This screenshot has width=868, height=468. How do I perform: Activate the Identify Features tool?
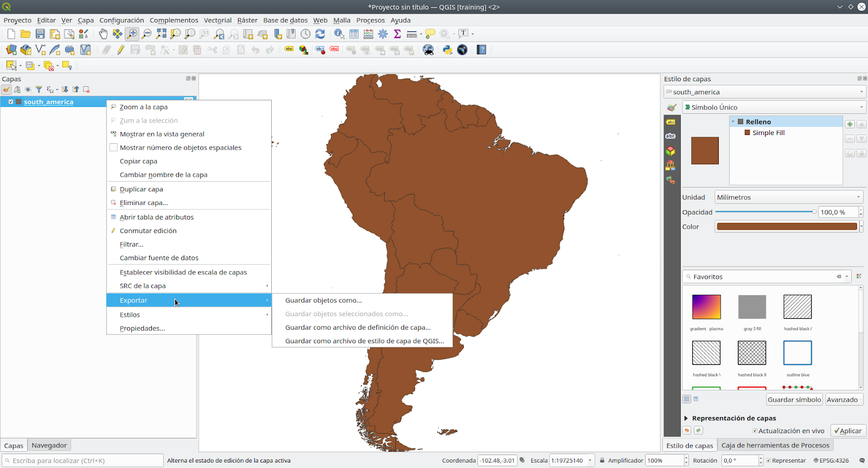[x=339, y=34]
